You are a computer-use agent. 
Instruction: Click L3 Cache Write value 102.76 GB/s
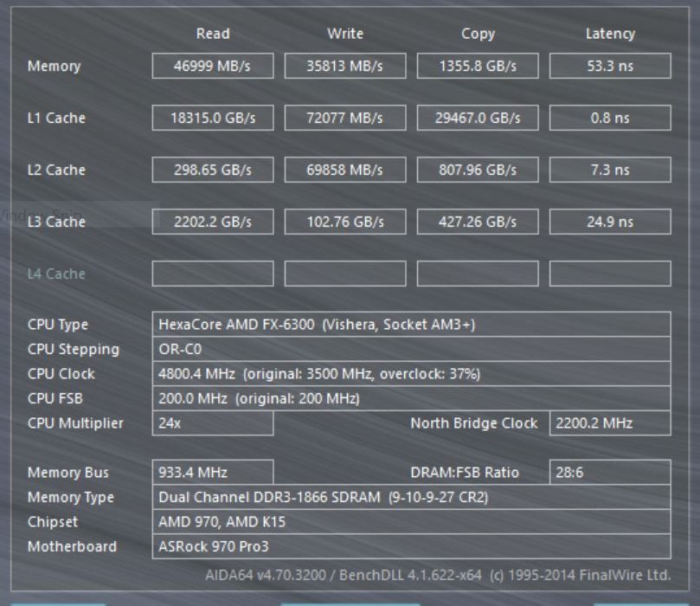(345, 222)
